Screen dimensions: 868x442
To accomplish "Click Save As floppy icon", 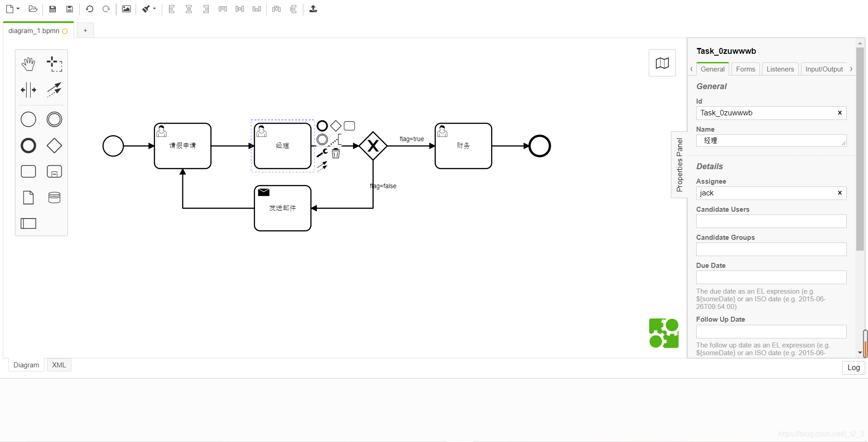I will point(70,9).
